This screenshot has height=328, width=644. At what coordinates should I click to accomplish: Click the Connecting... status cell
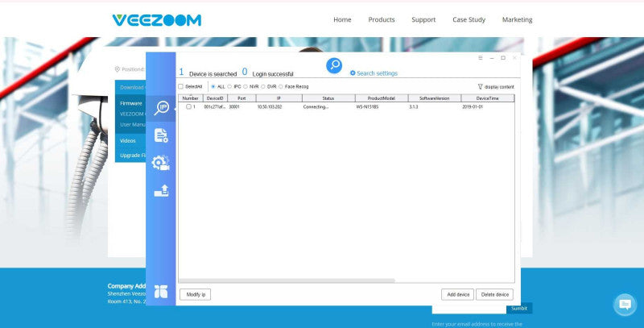[316, 107]
